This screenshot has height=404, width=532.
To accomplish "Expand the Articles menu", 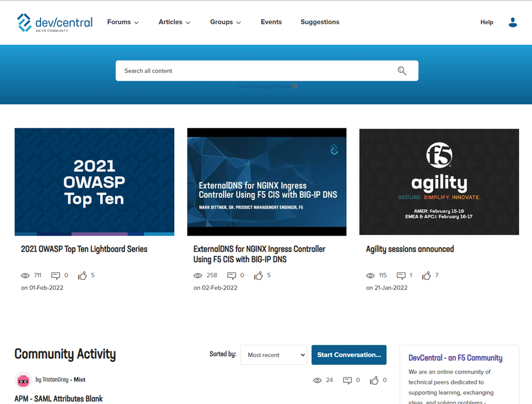I will click(174, 22).
